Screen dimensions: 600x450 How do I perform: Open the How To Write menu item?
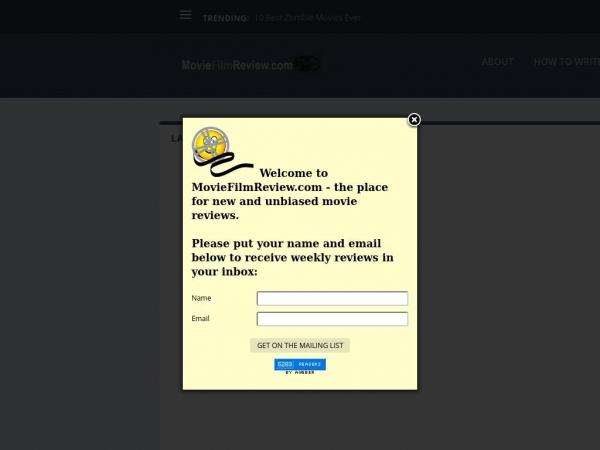567,62
